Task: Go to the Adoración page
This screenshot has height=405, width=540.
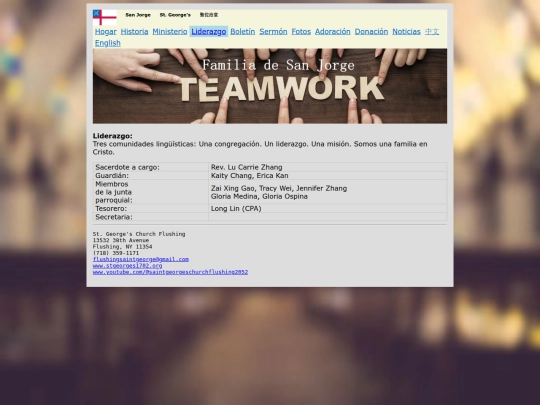Action: (x=333, y=32)
